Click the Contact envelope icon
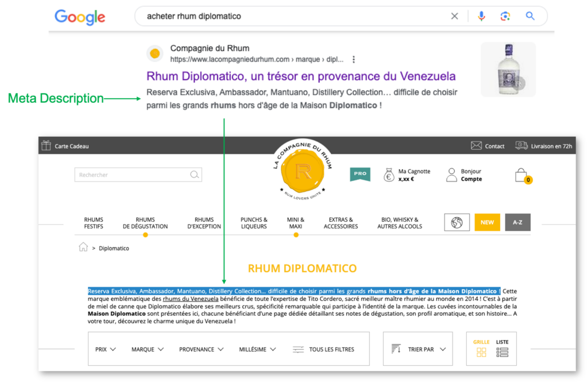Viewport: 588px width, 383px height. pos(476,145)
